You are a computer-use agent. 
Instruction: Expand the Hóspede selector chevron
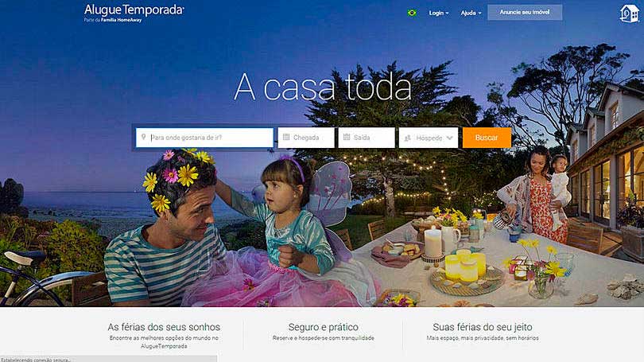pyautogui.click(x=450, y=138)
